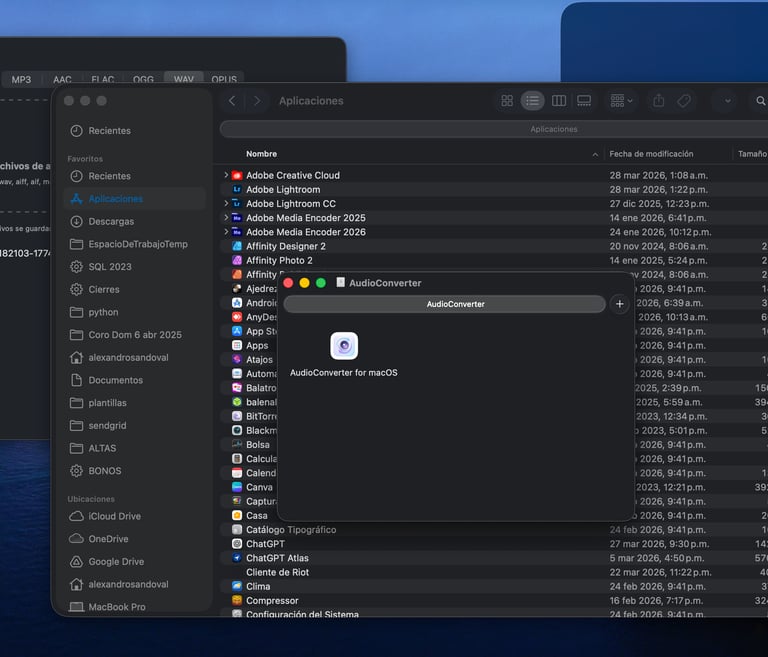Go back with the Finder back arrow
The image size is (768, 657).
tap(233, 101)
